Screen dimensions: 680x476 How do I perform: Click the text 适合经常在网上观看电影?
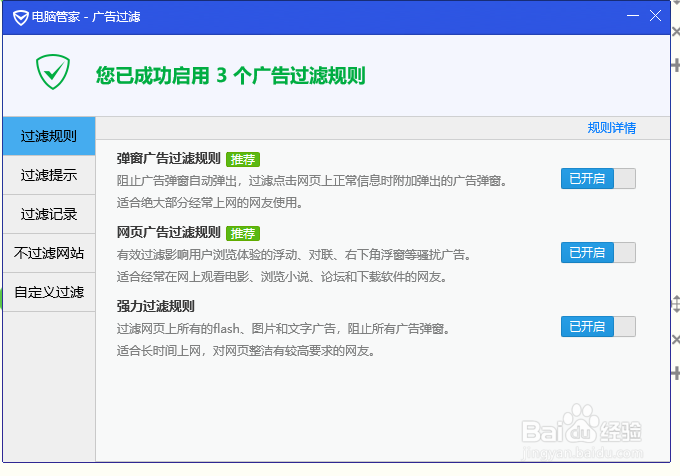(x=282, y=277)
